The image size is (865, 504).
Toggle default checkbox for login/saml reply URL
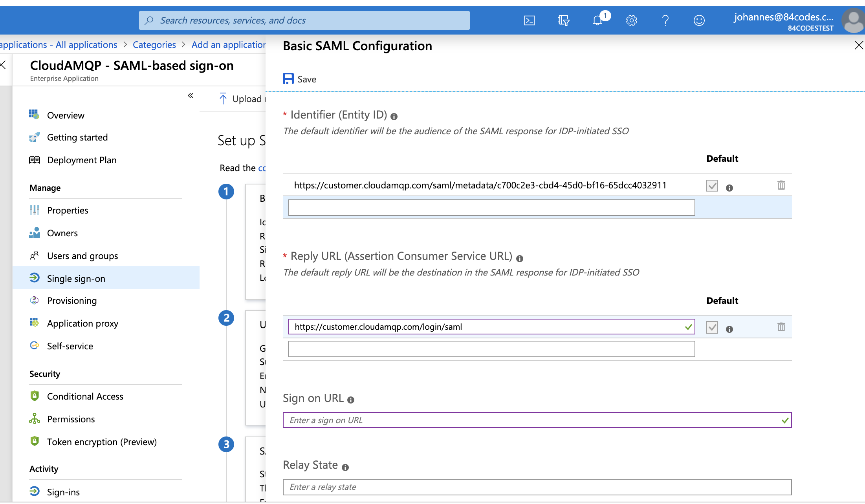[712, 327]
